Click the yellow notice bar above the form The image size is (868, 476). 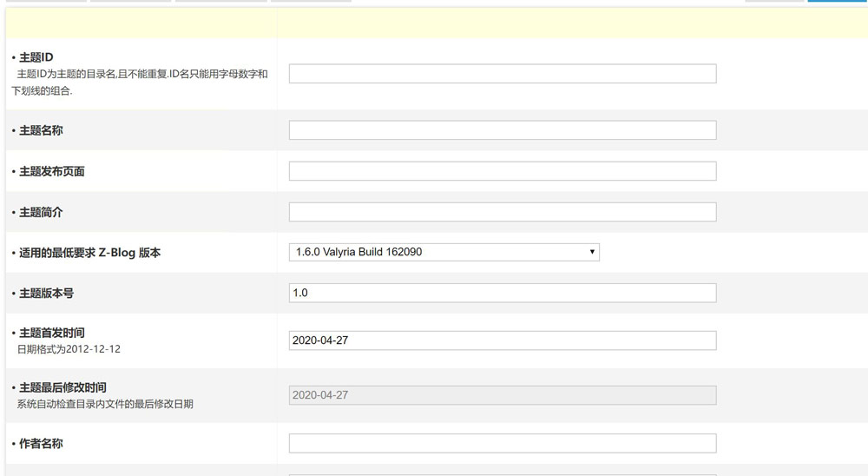[434, 23]
